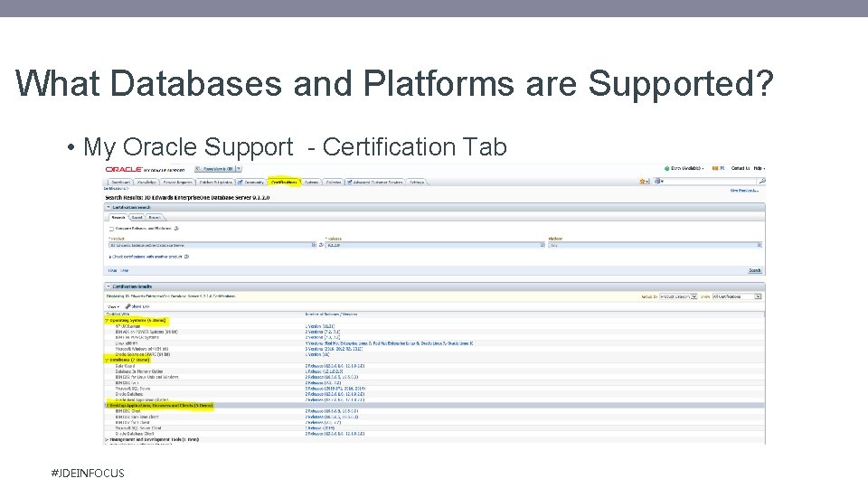Click the Search button in the search panel
This screenshot has height=488, width=868.
pyautogui.click(x=755, y=270)
